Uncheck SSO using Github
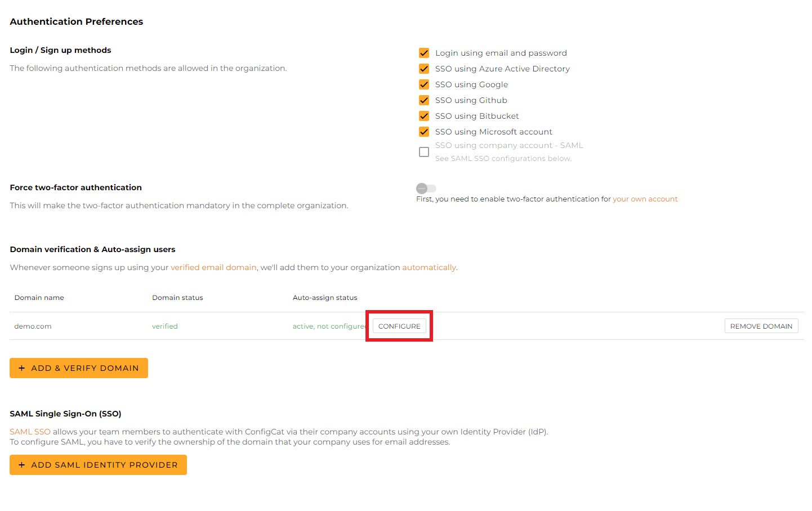Screen dimensions: 812x511 (x=424, y=100)
